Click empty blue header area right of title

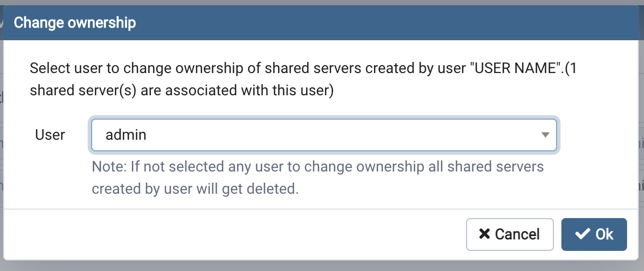[x=371, y=23]
